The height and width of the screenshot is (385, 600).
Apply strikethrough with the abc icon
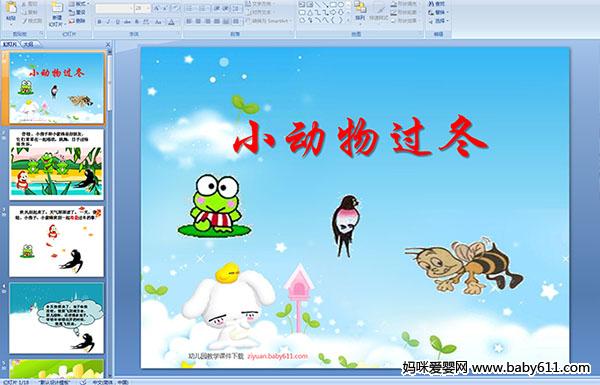click(127, 22)
